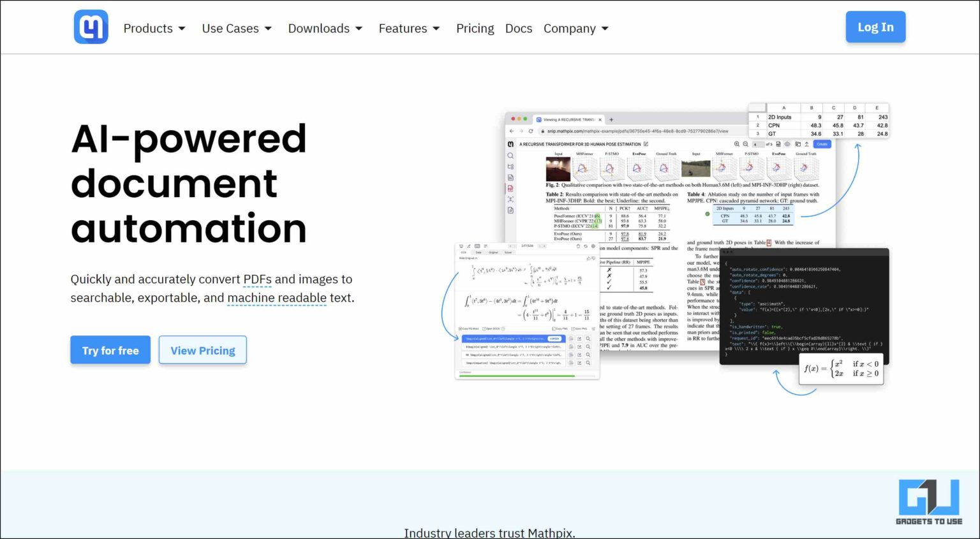The height and width of the screenshot is (539, 980).
Task: Click the green confidence progress bar
Action: coord(516,376)
